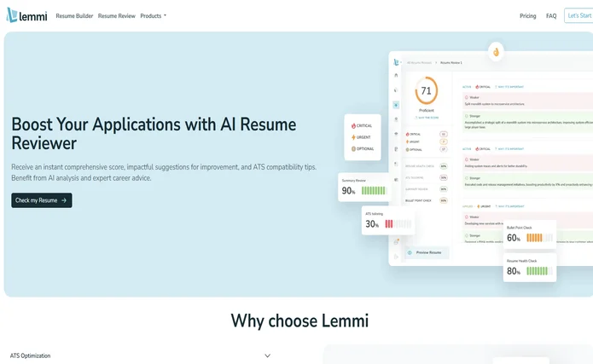Click the home icon in mockup sidebar
Screen dimensions: 593x364
pos(396,75)
